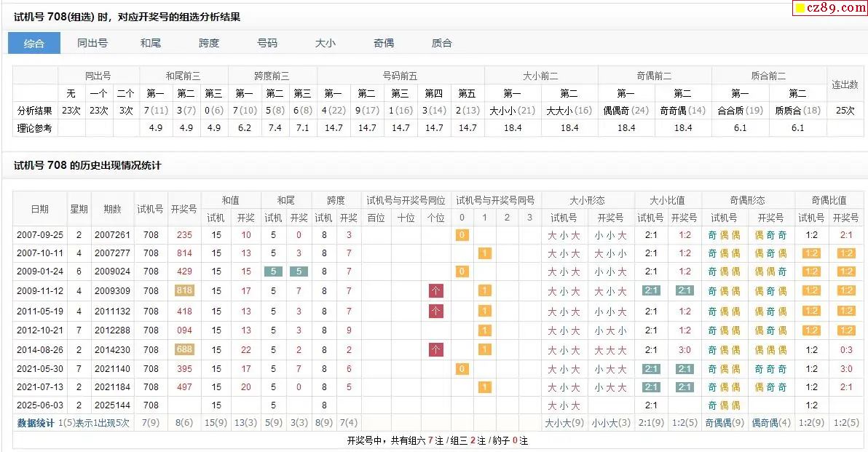Click the highlighted 688 draw number

tap(184, 349)
